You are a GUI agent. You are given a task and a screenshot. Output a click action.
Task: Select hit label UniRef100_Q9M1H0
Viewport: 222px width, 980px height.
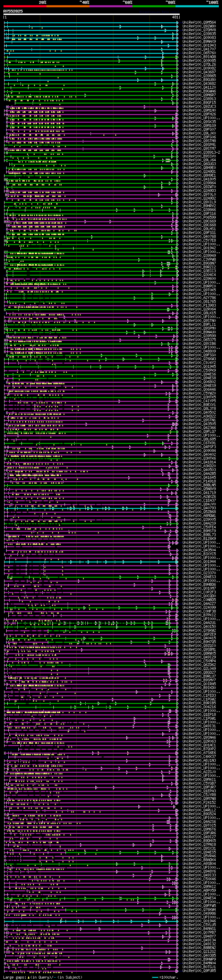pyautogui.click(x=199, y=110)
